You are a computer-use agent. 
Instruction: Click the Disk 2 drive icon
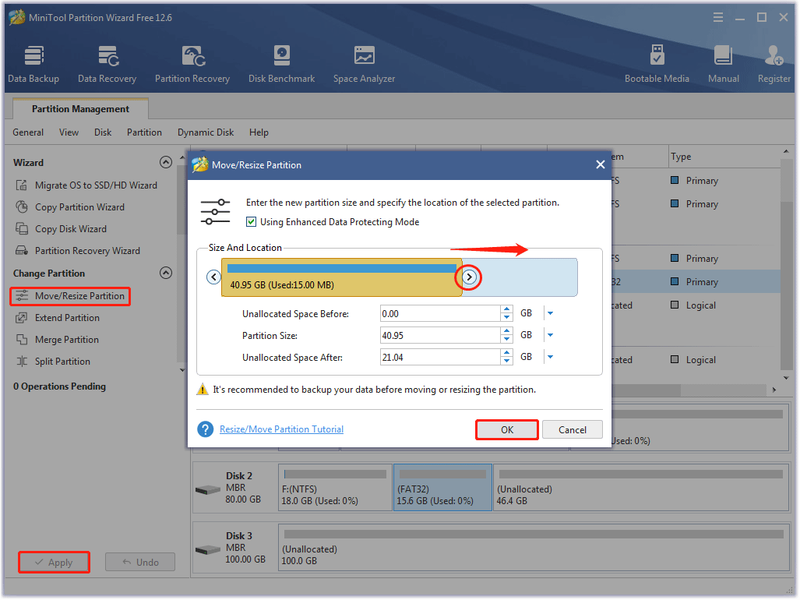pyautogui.click(x=208, y=490)
